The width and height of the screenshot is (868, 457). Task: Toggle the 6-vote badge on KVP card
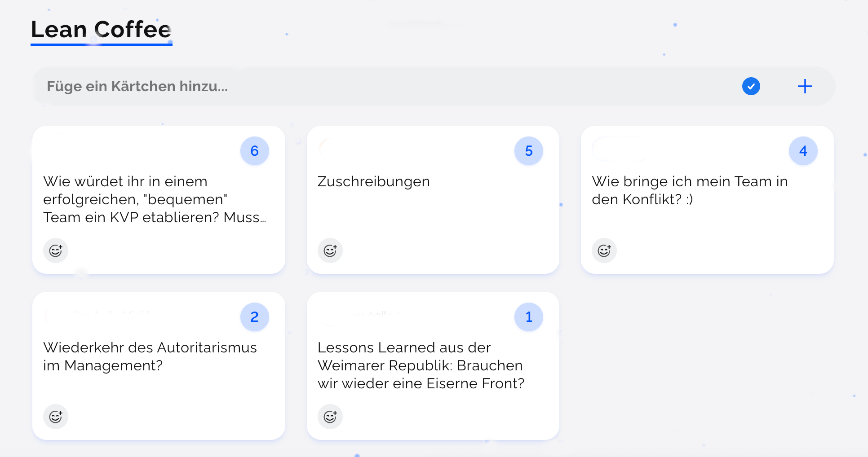coord(255,151)
